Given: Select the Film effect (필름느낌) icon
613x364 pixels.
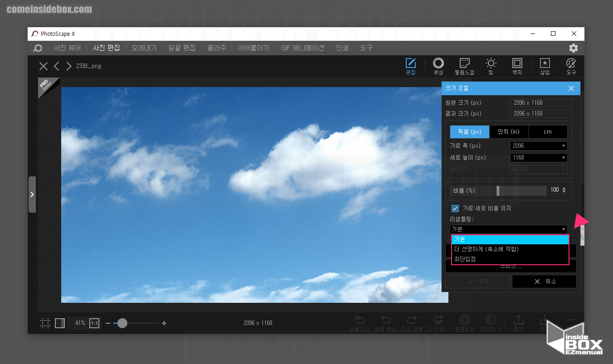Looking at the screenshot, I should pos(464,66).
